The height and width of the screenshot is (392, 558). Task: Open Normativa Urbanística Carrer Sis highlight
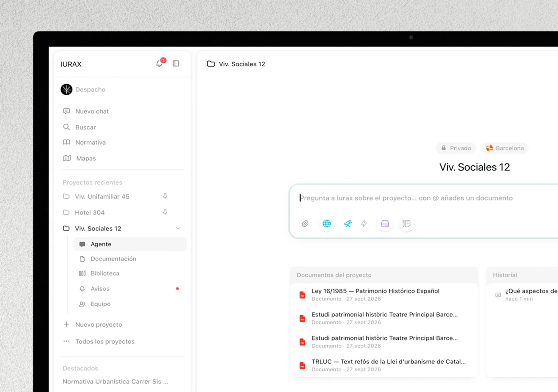tap(115, 382)
